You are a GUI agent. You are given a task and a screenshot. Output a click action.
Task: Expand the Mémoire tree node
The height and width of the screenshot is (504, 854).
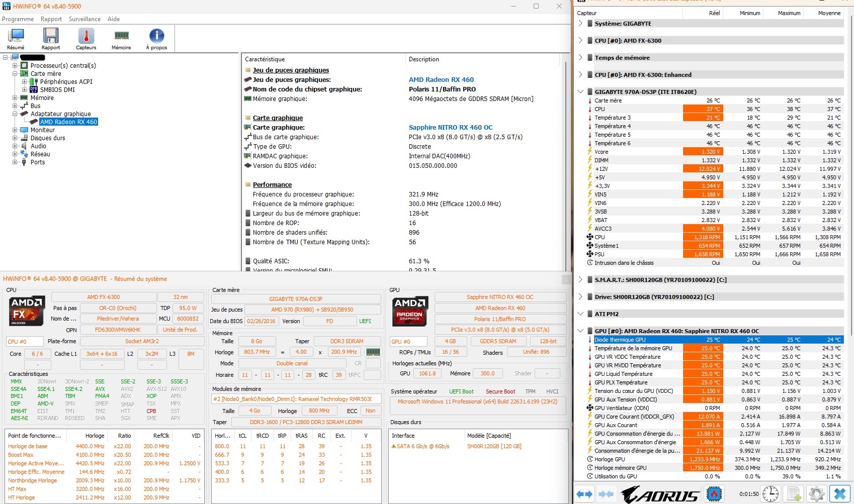tap(15, 98)
